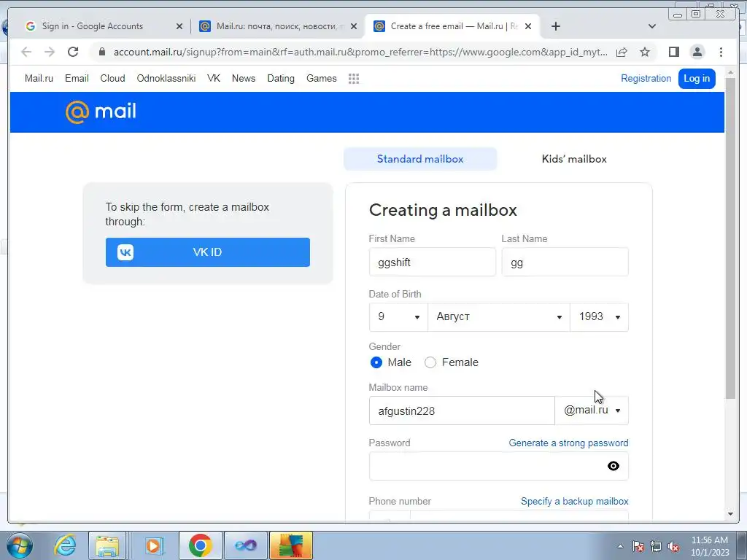
Task: Open the Cloud link in top navigation
Action: [112, 79]
